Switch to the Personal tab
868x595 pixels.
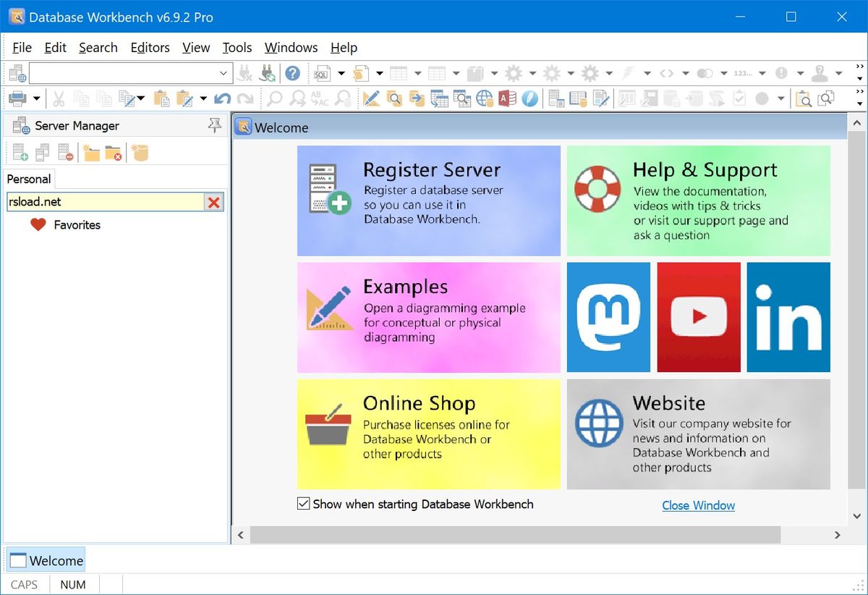29,179
